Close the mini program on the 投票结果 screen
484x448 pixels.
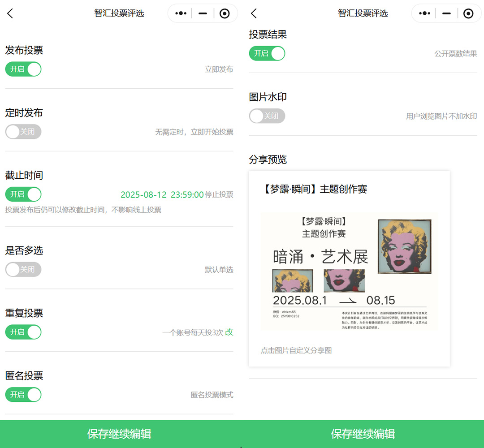pos(468,13)
